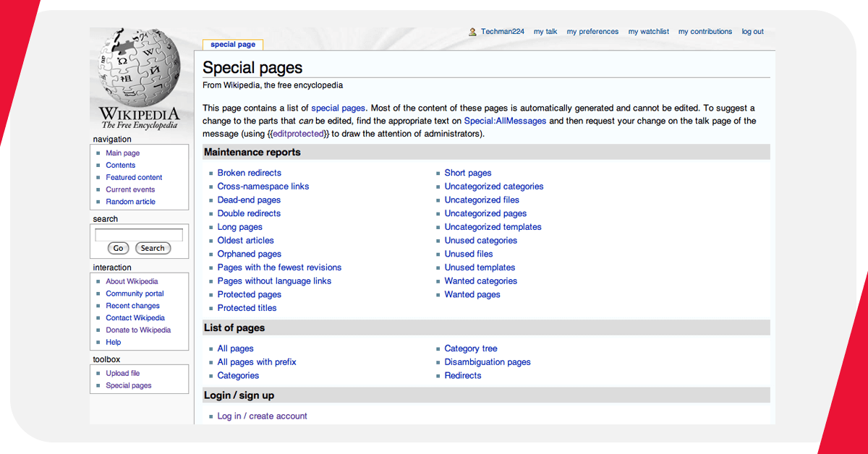The width and height of the screenshot is (868, 454).
Task: Click the Go button
Action: (x=118, y=248)
